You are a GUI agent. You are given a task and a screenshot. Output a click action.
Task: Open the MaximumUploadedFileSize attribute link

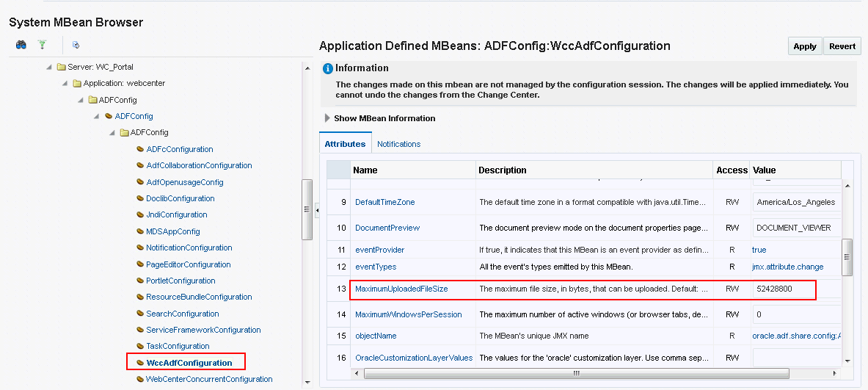click(401, 289)
